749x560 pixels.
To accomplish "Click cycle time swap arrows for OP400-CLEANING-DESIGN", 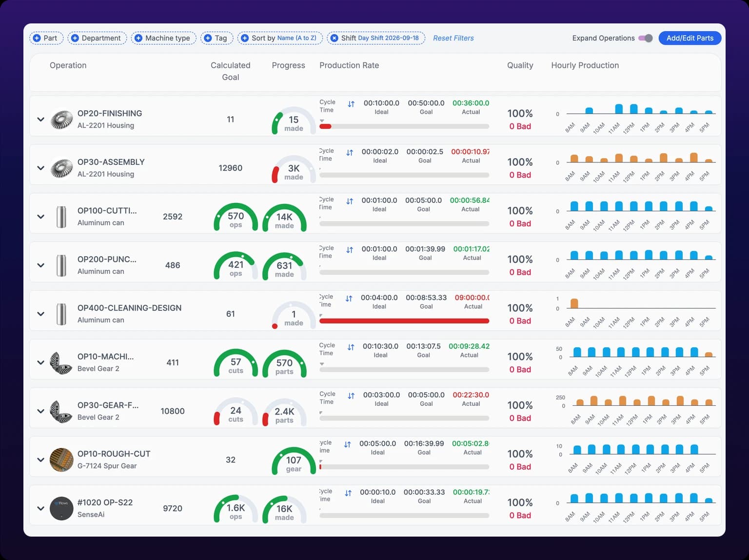I will click(349, 299).
